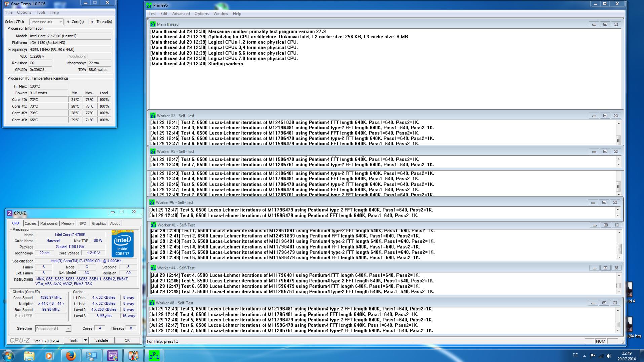Viewport: 644px width, 362px height.
Task: Click Worker #4 Self-Test window icon
Action: point(153,268)
